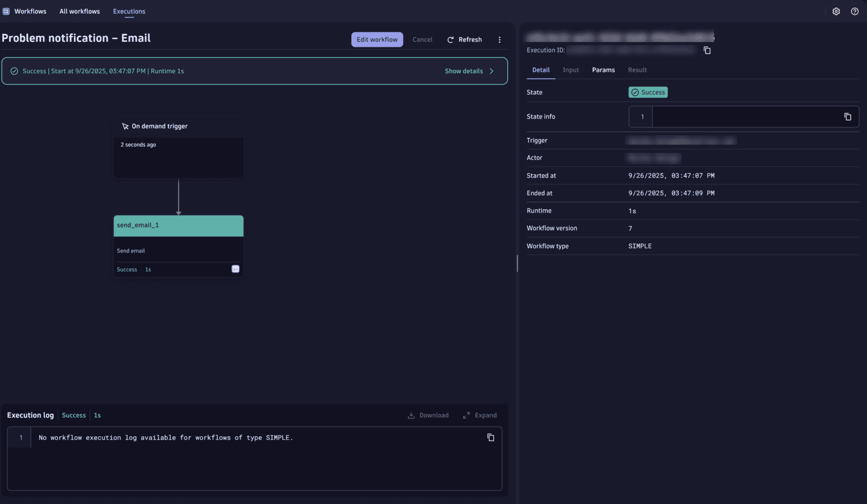Click the badge icon on send_email_1 node
Image resolution: width=867 pixels, height=504 pixels.
235,269
